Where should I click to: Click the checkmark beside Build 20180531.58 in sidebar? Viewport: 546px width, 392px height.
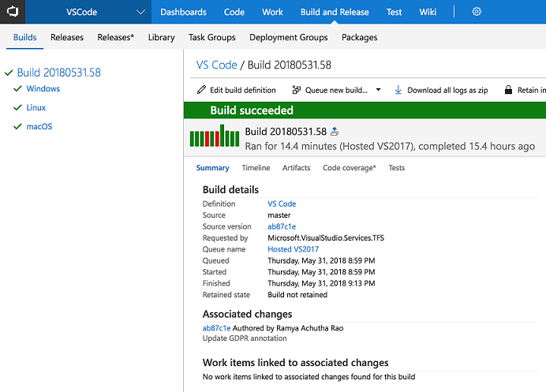click(x=9, y=73)
